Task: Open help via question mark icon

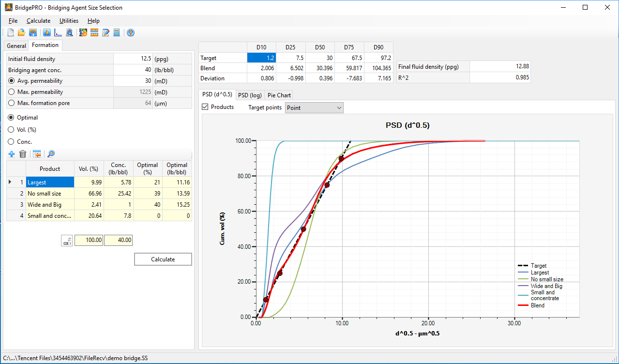Action: click(x=130, y=33)
